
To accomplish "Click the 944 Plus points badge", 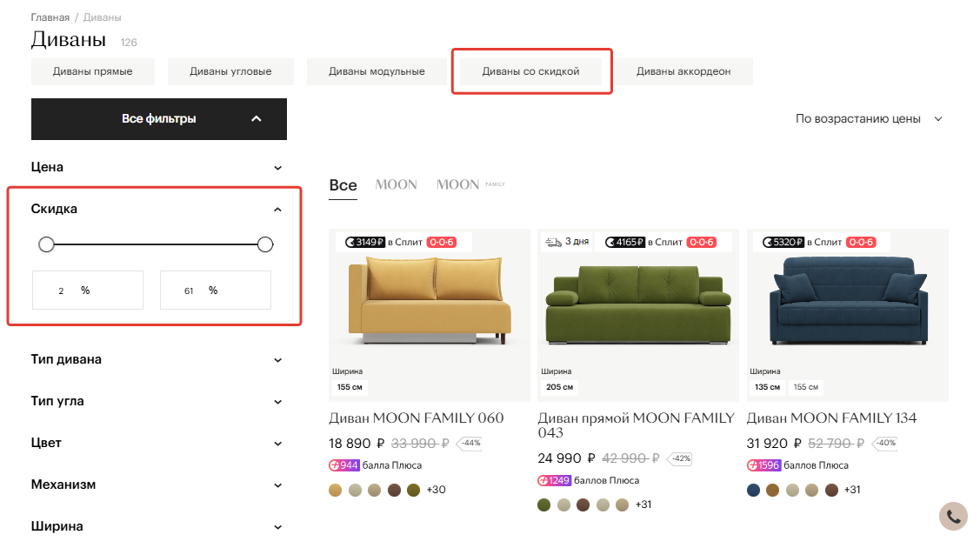I will pos(343,465).
